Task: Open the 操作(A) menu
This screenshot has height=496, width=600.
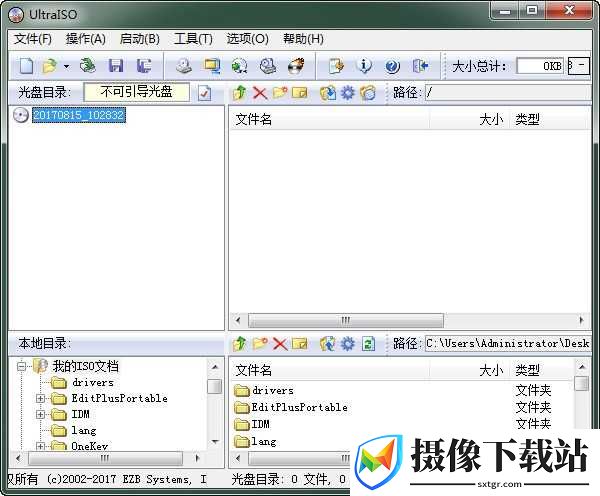Action: click(x=86, y=39)
